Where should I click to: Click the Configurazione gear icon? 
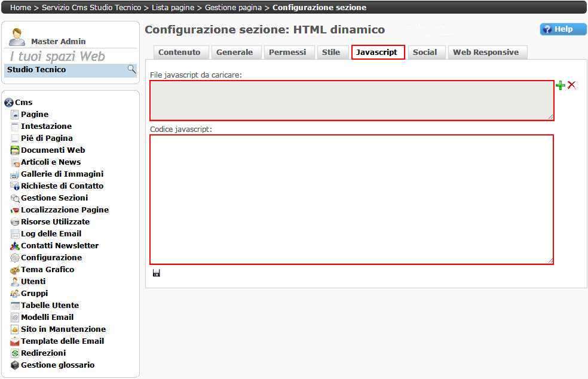16,258
